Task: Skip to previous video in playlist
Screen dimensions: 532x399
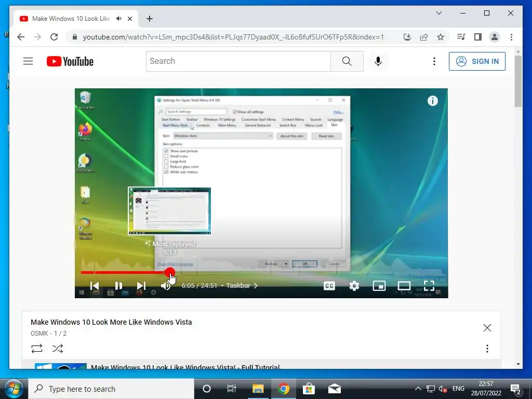Action: click(x=95, y=286)
